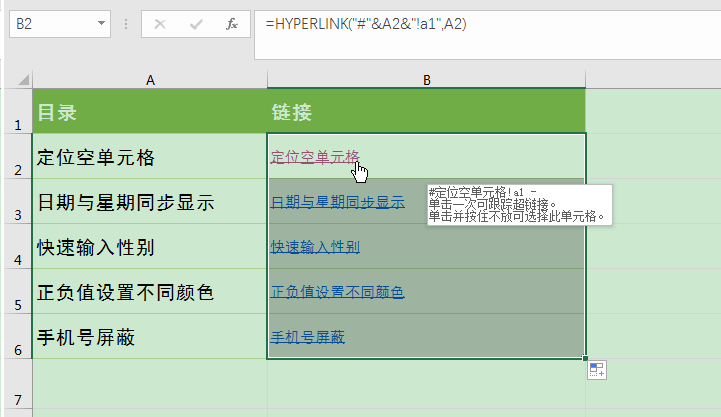Click the confirm checkmark formula button
The image size is (721, 417).
[x=196, y=24]
